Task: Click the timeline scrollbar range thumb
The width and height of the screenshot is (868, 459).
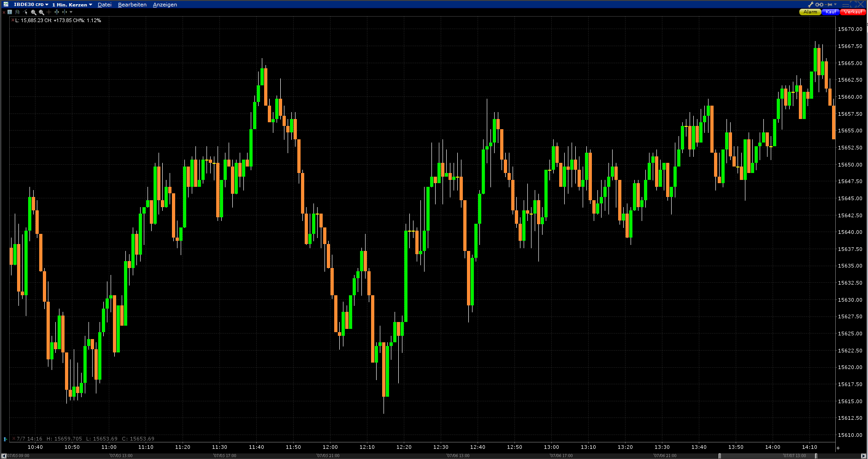Action: pos(768,456)
